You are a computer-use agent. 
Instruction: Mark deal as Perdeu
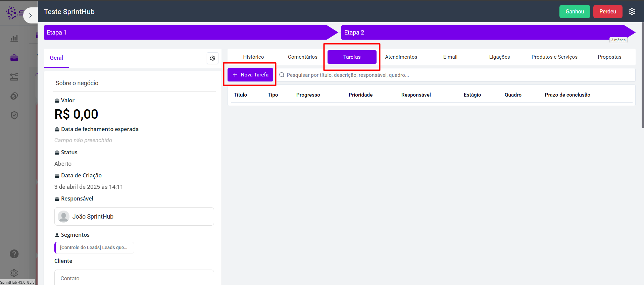[x=607, y=12]
